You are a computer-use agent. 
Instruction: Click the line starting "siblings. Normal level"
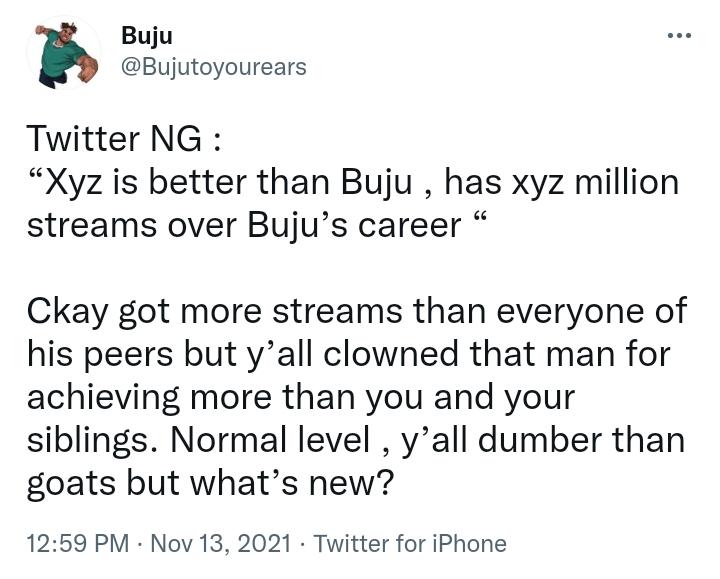pos(356,440)
